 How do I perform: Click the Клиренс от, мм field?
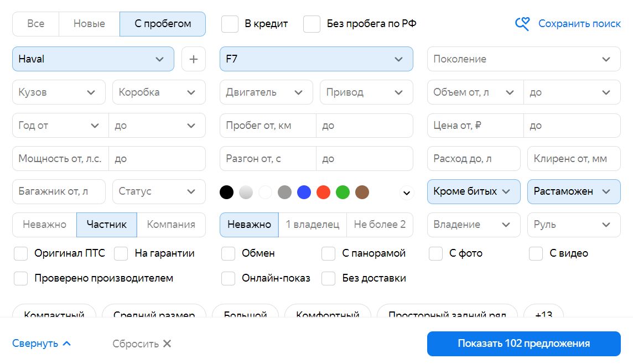coord(574,159)
